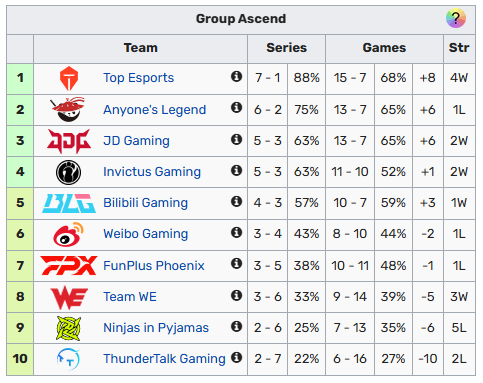
Task: Click the Anyone's Legend team logo
Action: tap(68, 110)
